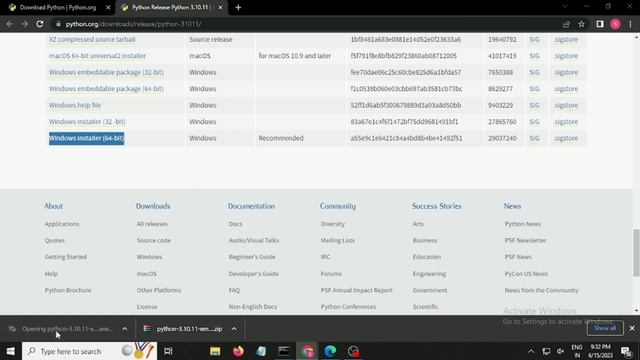Open the ENG IN language indicator
The width and height of the screenshot is (640, 360).
(577, 351)
